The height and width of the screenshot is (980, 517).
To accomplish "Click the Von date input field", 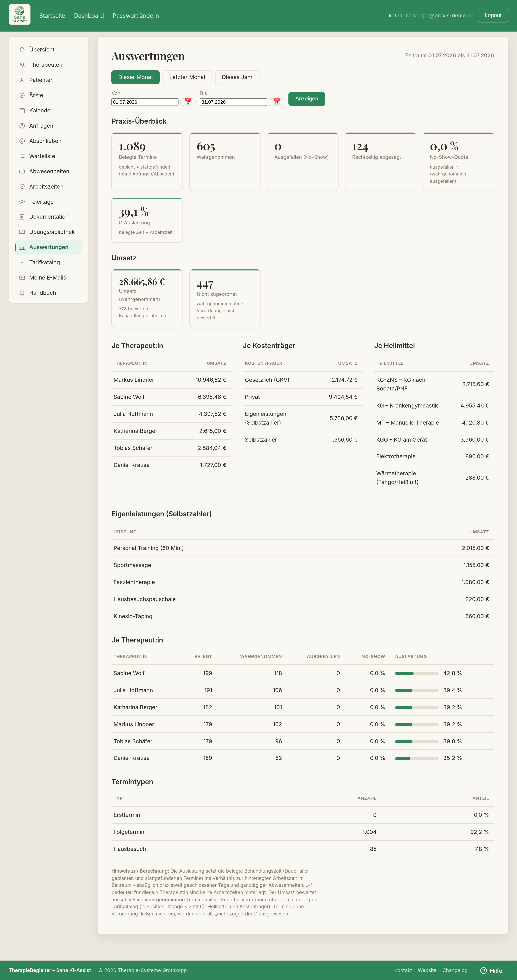I will tap(145, 102).
